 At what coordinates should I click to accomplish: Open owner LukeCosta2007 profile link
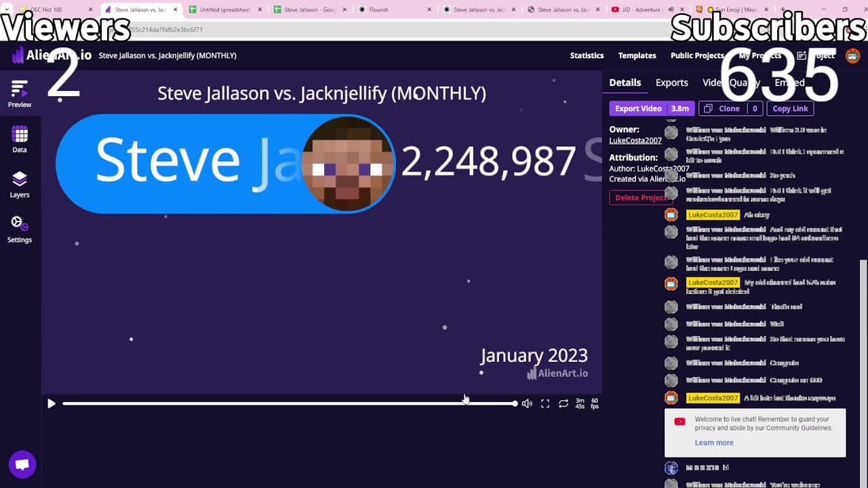[x=635, y=140]
